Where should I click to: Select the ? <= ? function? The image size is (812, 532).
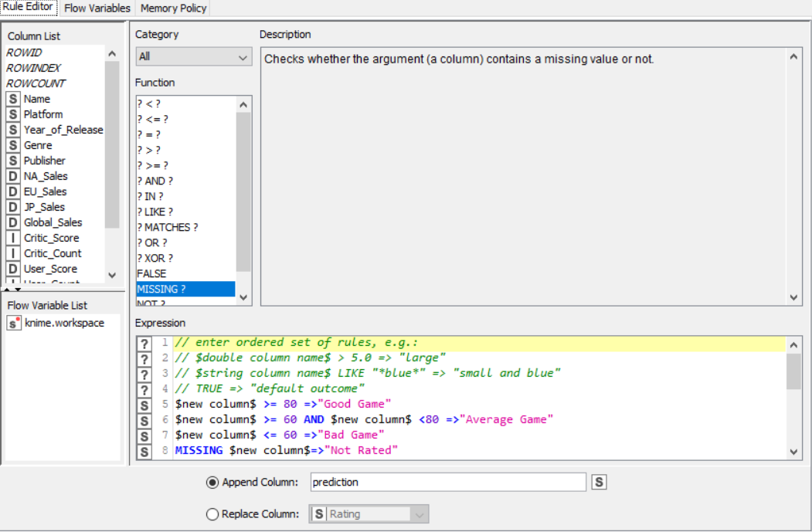coord(185,120)
